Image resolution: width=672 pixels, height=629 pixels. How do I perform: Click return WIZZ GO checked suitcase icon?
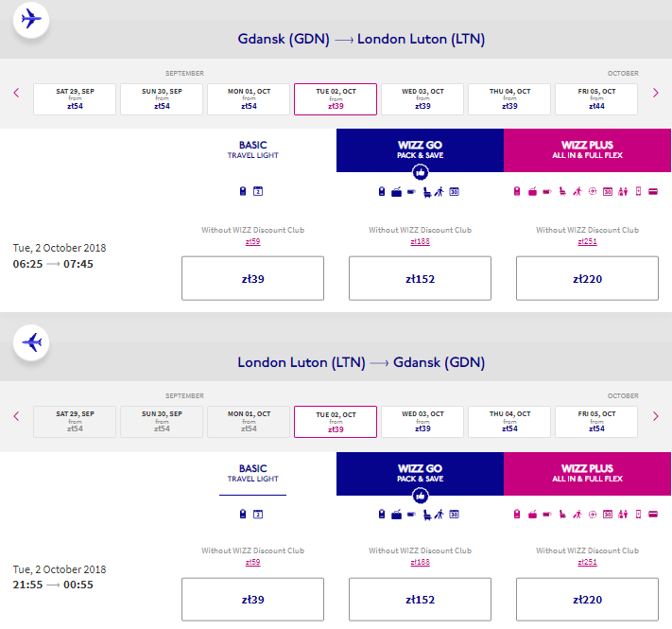click(x=396, y=515)
